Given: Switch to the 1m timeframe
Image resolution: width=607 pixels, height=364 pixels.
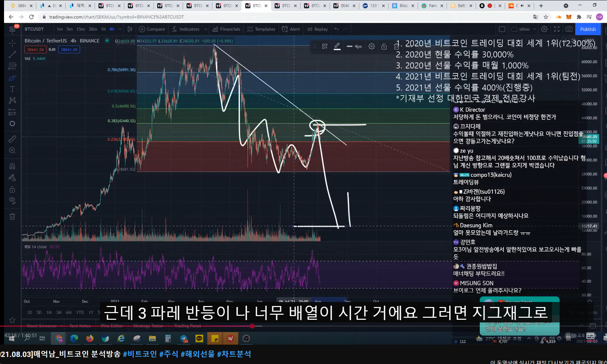Looking at the screenshot, I should [x=60, y=29].
